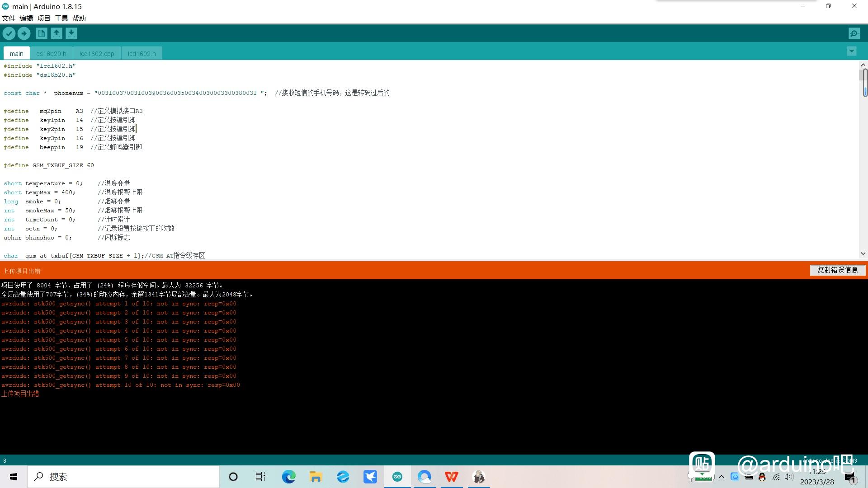Click the 'short tempMax = 400;' line
Screen dimensions: 868x488
(73, 192)
